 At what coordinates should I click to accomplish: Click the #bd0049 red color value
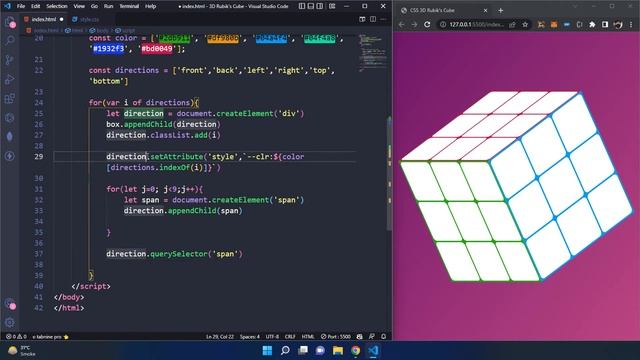tap(157, 49)
